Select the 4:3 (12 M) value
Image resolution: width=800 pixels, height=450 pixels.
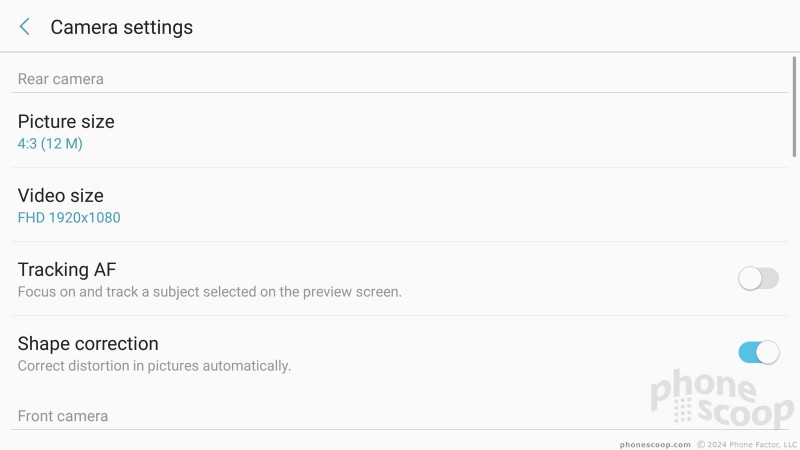(50, 144)
